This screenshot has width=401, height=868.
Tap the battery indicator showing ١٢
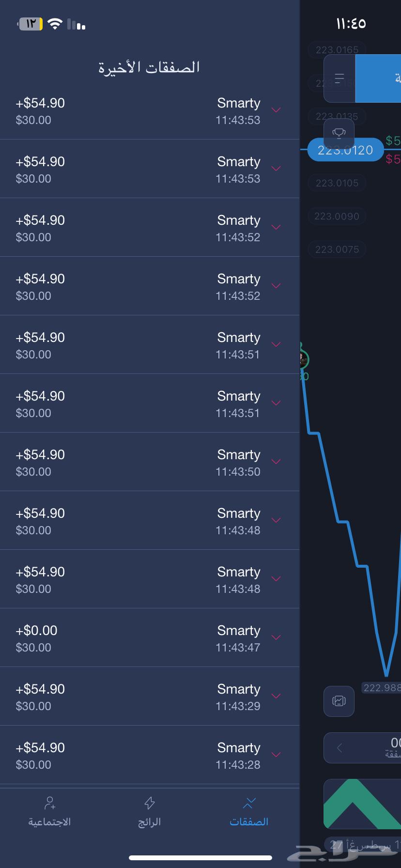click(30, 23)
